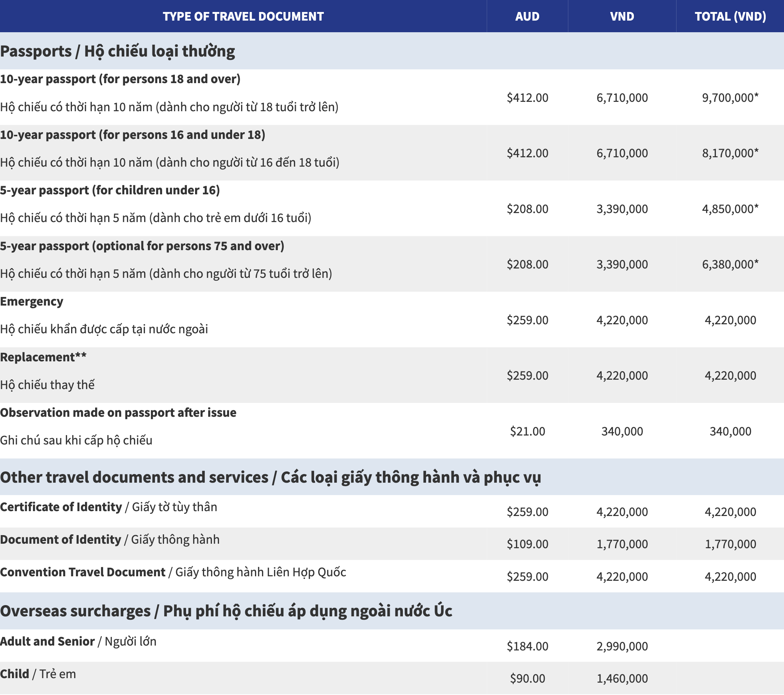Click the Replacement** passport row label

43,357
